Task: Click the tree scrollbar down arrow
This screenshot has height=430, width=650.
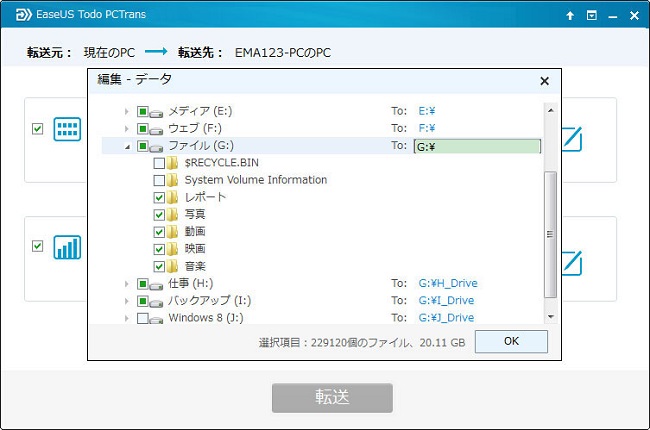Action: pyautogui.click(x=551, y=317)
